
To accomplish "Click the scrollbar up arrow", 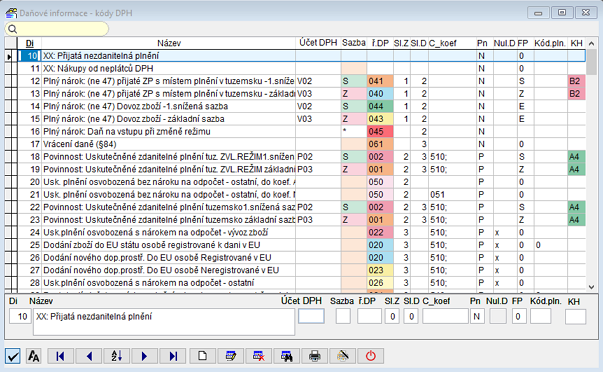I will click(x=591, y=43).
